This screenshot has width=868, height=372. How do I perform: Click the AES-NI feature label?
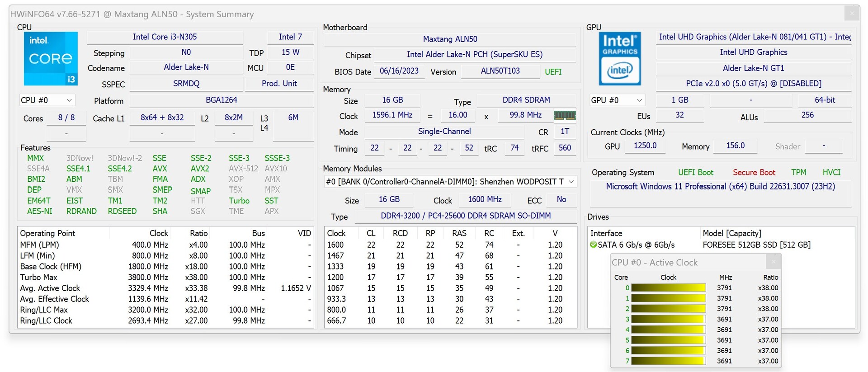click(x=39, y=211)
